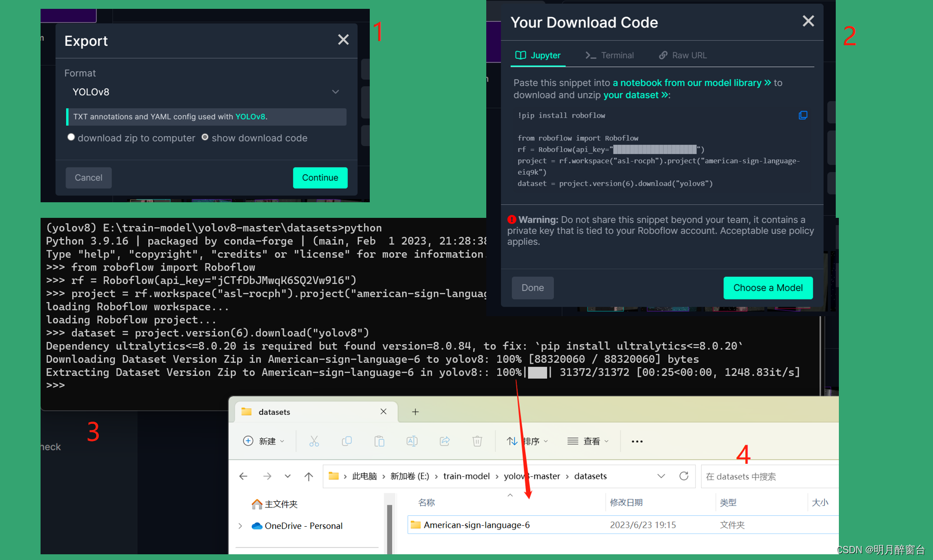The width and height of the screenshot is (933, 560).
Task: Click datasets in the address breadcrumb
Action: (590, 476)
